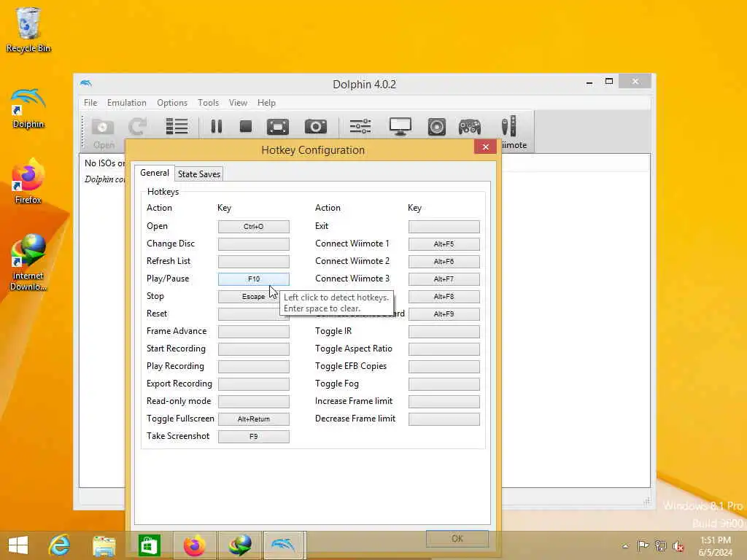747x560 pixels.
Task: Toggle fullscreen via toolbar icon
Action: (278, 127)
